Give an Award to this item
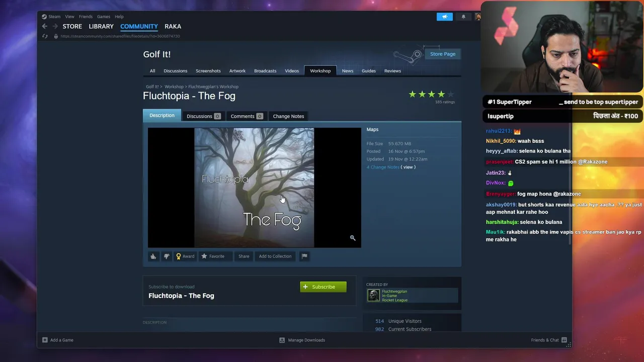The height and width of the screenshot is (362, 644). (x=185, y=256)
